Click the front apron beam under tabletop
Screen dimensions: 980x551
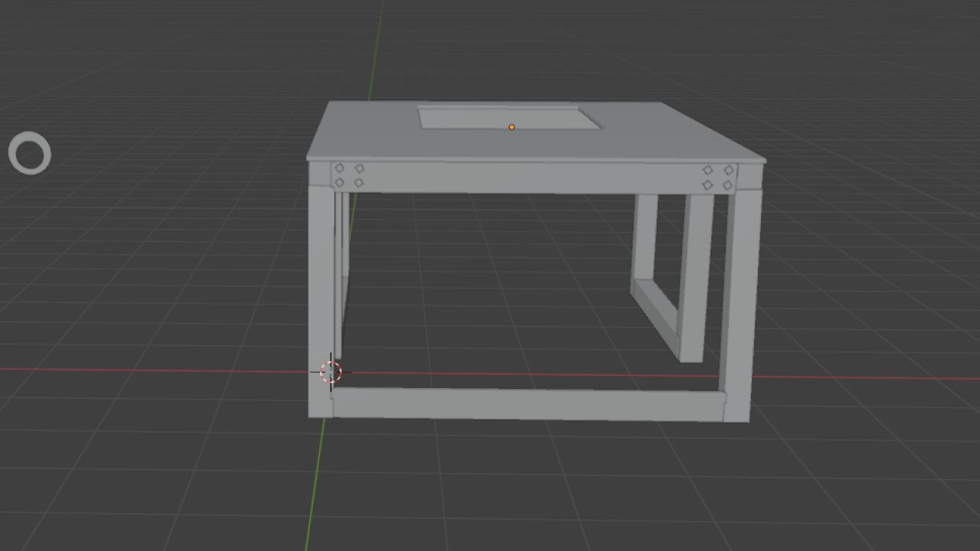point(534,178)
